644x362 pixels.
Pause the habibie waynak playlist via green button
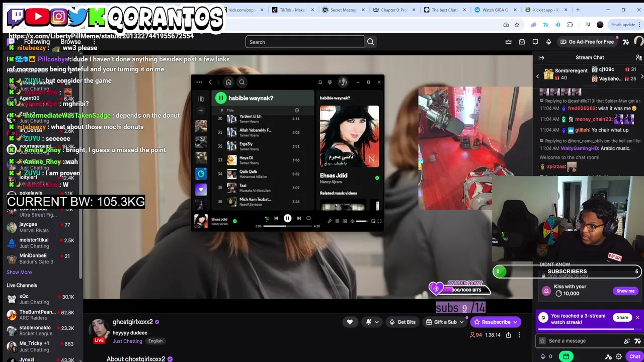[221, 98]
